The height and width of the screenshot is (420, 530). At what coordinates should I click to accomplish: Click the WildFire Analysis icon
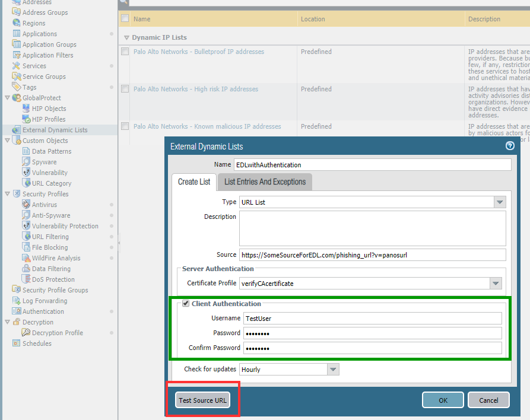coord(26,258)
